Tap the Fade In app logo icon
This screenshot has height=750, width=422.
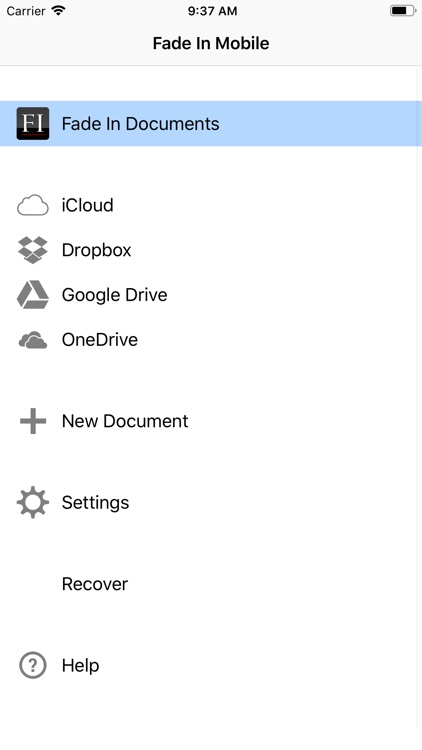tap(33, 123)
